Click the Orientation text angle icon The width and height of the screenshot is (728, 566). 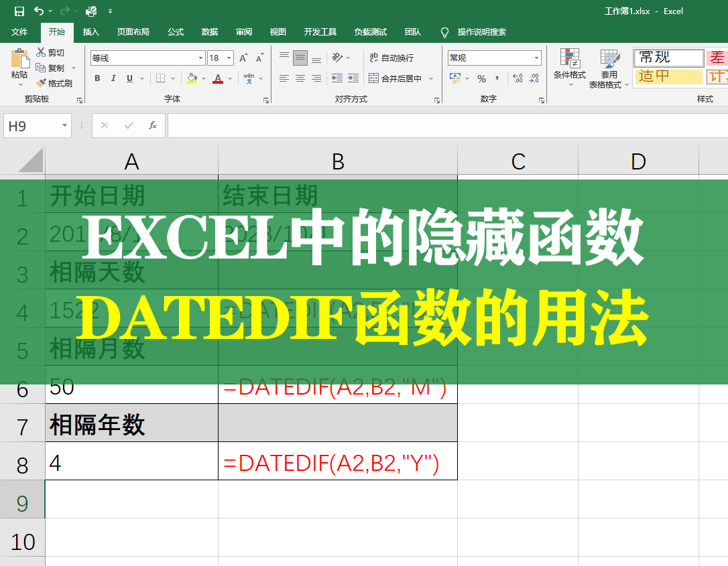pos(337,58)
